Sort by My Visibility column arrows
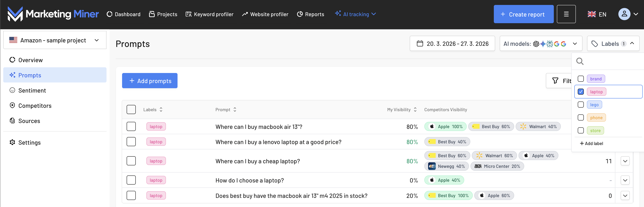Screen dimensions: 644x207 (x=415, y=110)
